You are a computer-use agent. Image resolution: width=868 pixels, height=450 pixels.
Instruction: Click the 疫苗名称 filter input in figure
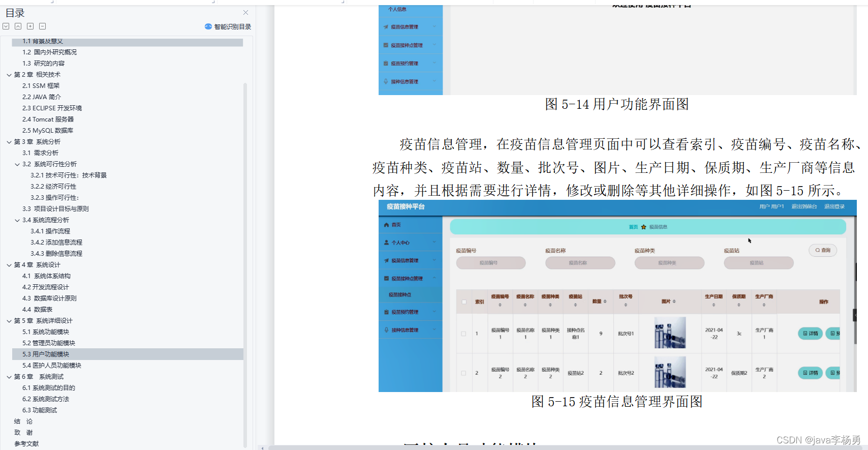(x=580, y=263)
